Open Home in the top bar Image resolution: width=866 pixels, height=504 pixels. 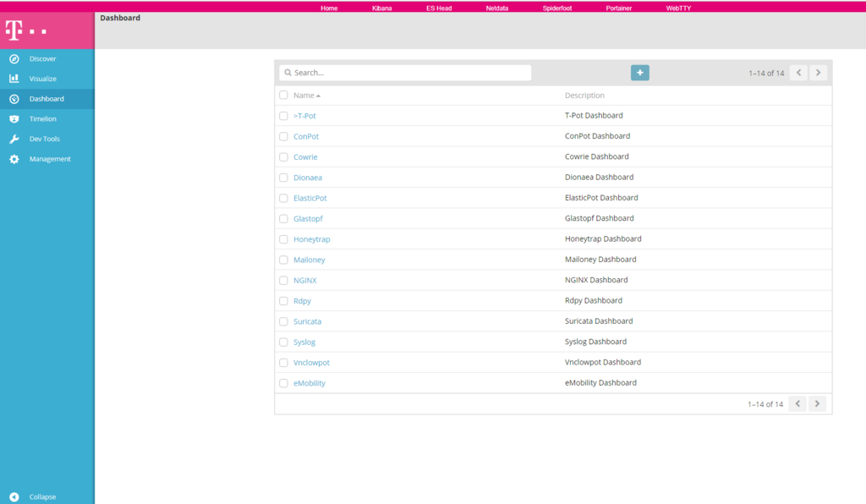coord(329,8)
